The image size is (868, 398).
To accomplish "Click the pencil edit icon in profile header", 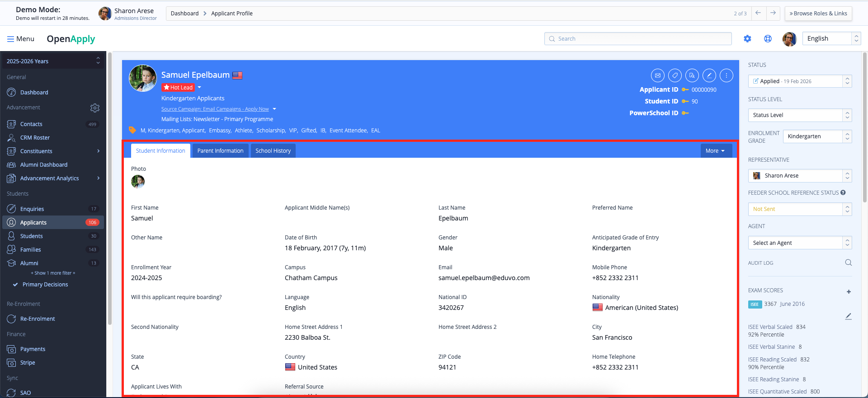I will click(x=709, y=75).
